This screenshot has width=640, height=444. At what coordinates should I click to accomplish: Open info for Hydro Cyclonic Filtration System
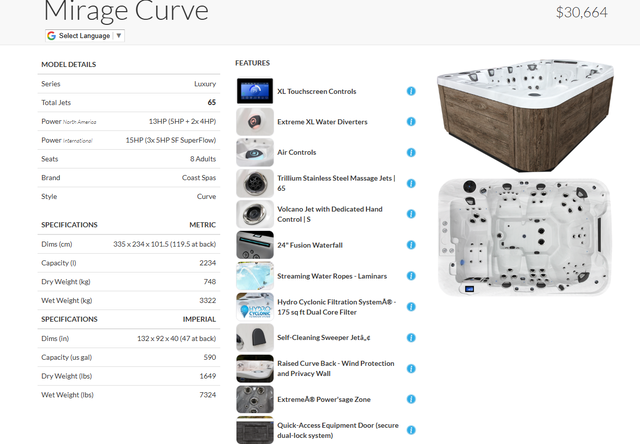pyautogui.click(x=411, y=307)
